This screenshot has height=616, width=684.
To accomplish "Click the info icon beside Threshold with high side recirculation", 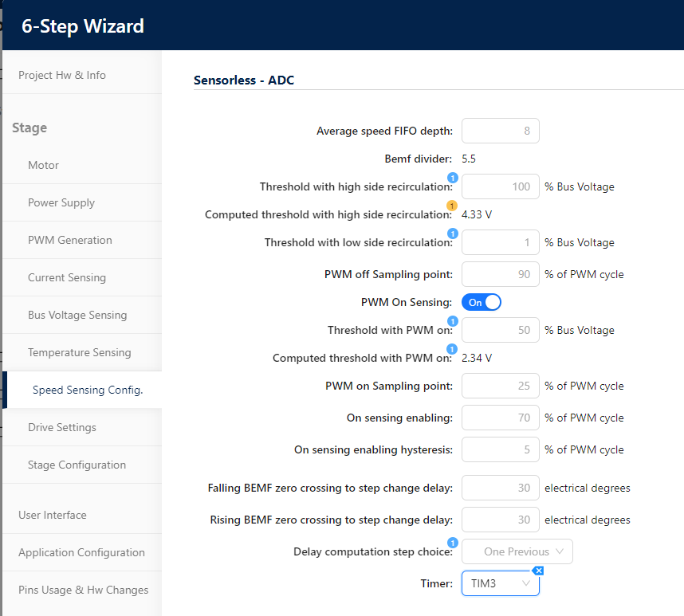I will [453, 179].
